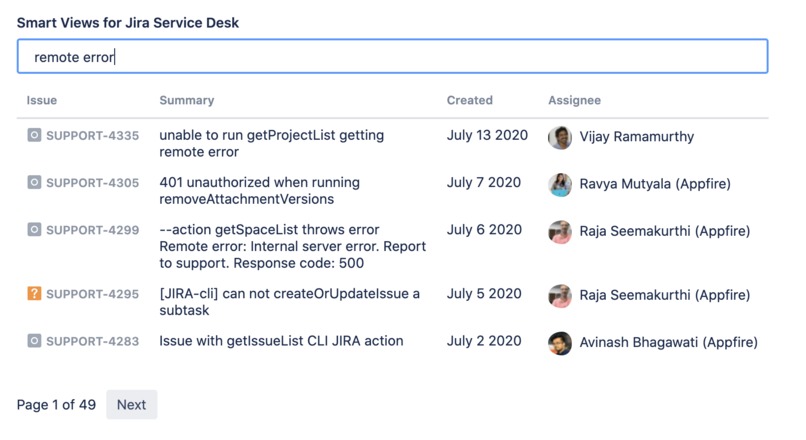The width and height of the screenshot is (806, 440).
Task: Click the Assignee column header
Action: pos(574,100)
